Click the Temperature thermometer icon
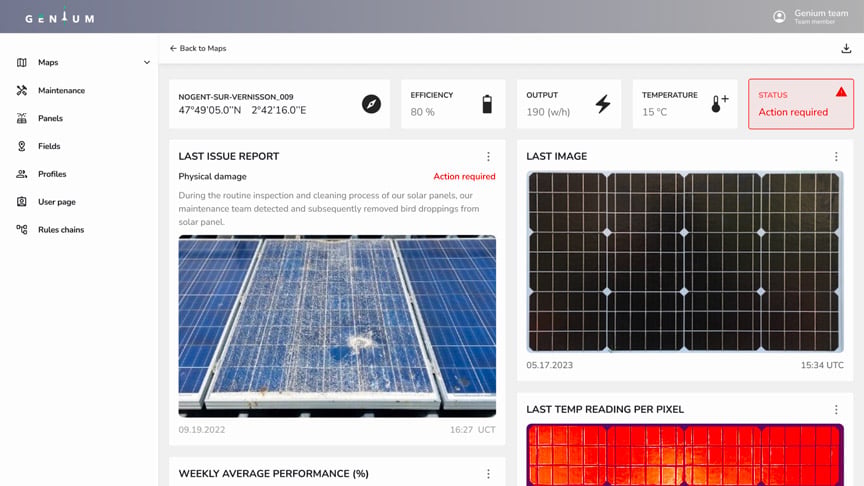This screenshot has height=486, width=864. coord(719,104)
